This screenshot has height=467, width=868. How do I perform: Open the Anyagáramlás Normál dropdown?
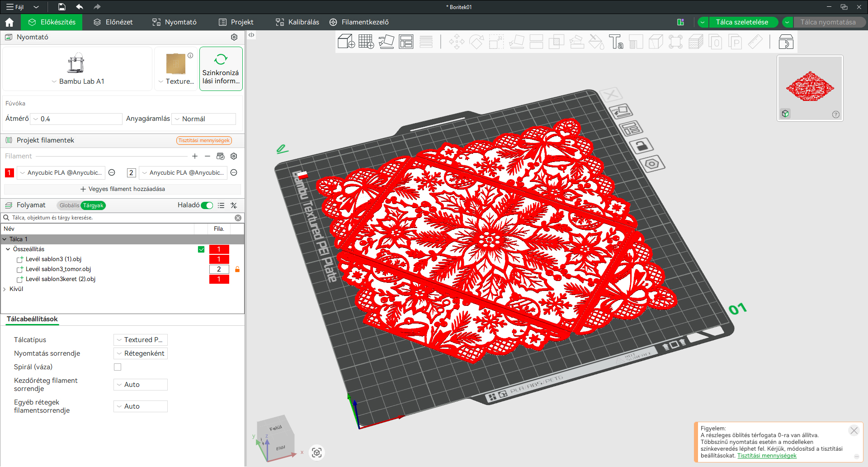click(204, 119)
